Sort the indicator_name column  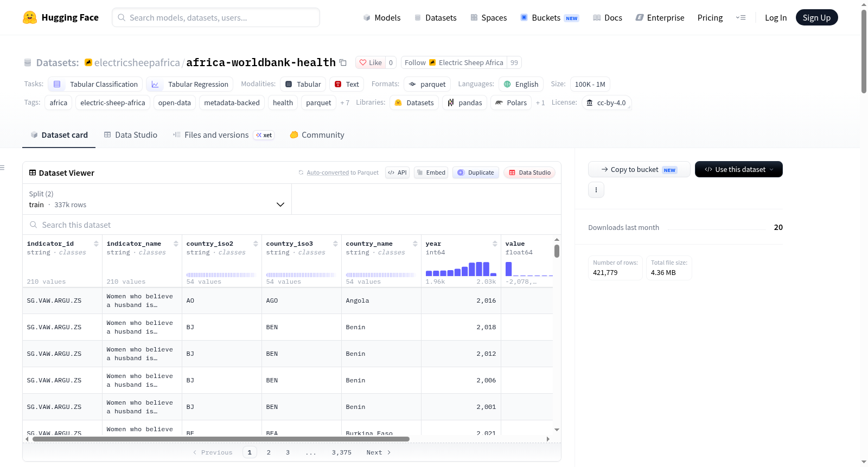pyautogui.click(x=176, y=244)
